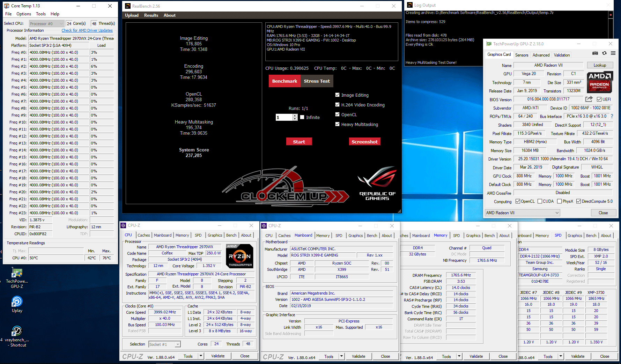This screenshot has height=364, width=621.
Task: Open the Results menu in RealBench
Action: pyautogui.click(x=151, y=15)
